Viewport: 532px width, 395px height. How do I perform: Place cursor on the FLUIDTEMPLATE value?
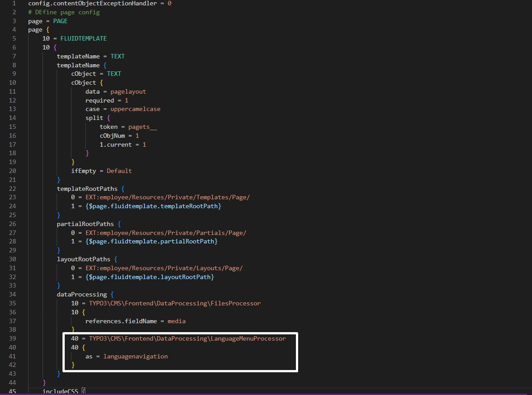click(83, 38)
